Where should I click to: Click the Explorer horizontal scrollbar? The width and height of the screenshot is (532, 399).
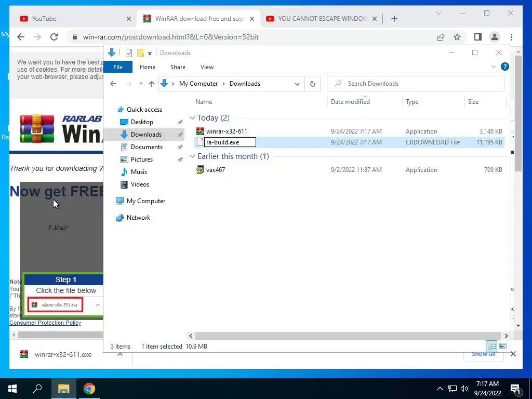tap(348, 336)
